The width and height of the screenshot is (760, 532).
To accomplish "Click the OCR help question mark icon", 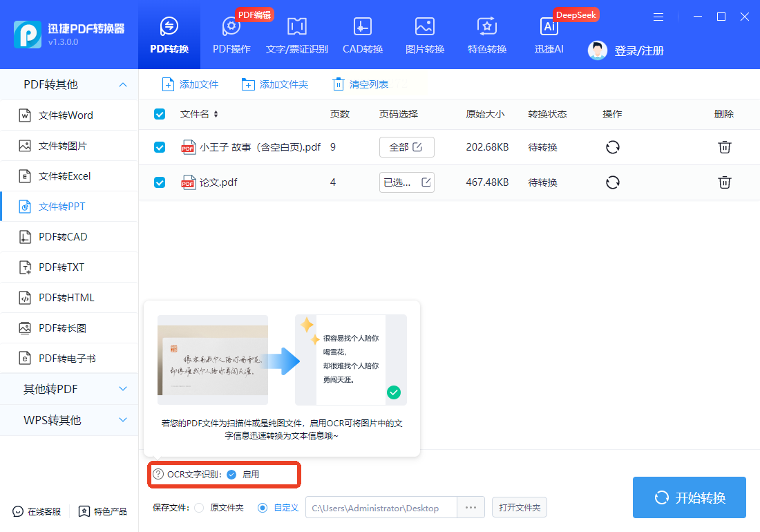I will click(158, 475).
